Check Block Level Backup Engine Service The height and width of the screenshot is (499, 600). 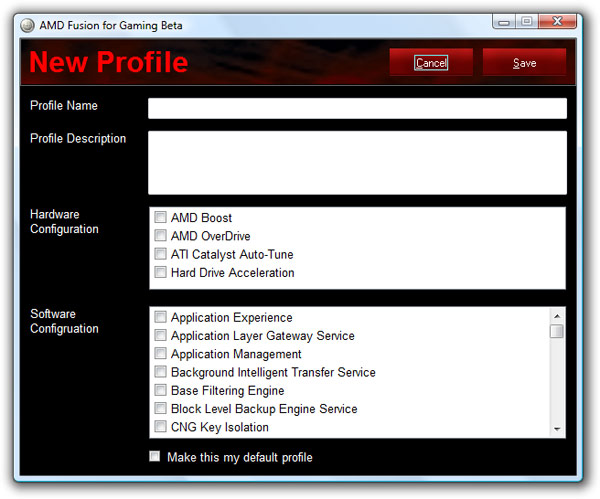[160, 408]
